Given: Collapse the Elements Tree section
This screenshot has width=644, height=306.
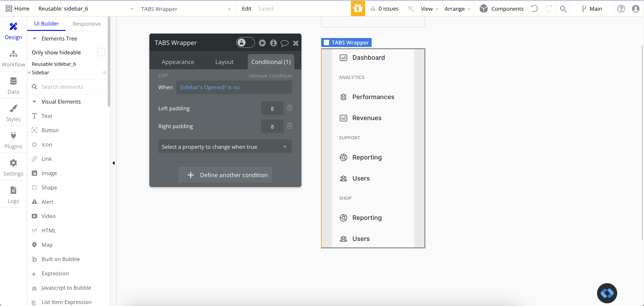Looking at the screenshot, I should 34,38.
